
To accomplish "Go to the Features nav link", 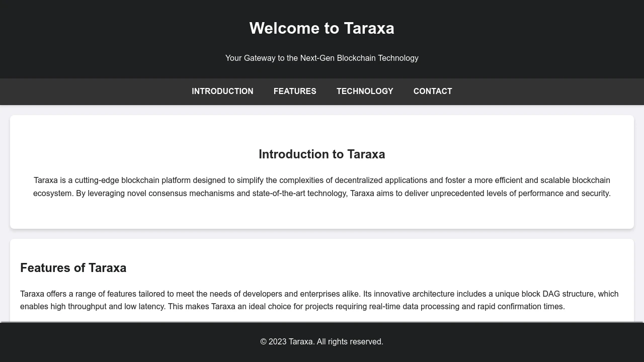I will pos(295,92).
